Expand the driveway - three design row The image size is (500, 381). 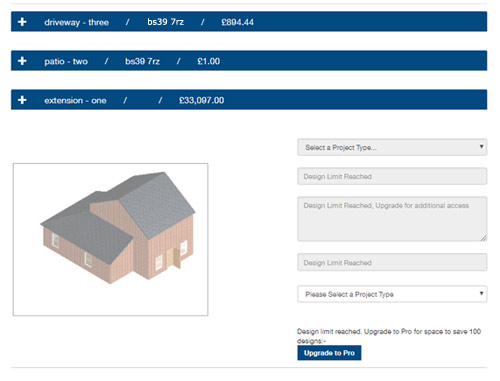(249, 22)
